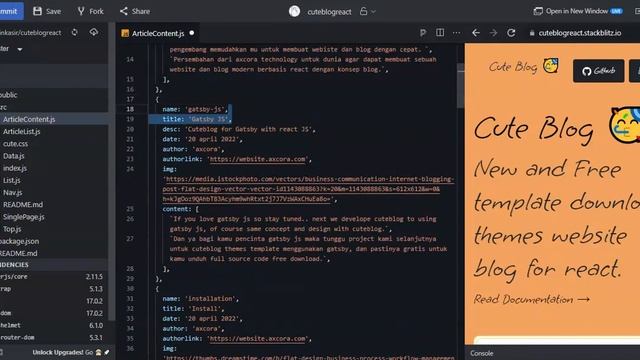
Task: Open the editor more actions ellipsis
Action: tap(456, 32)
